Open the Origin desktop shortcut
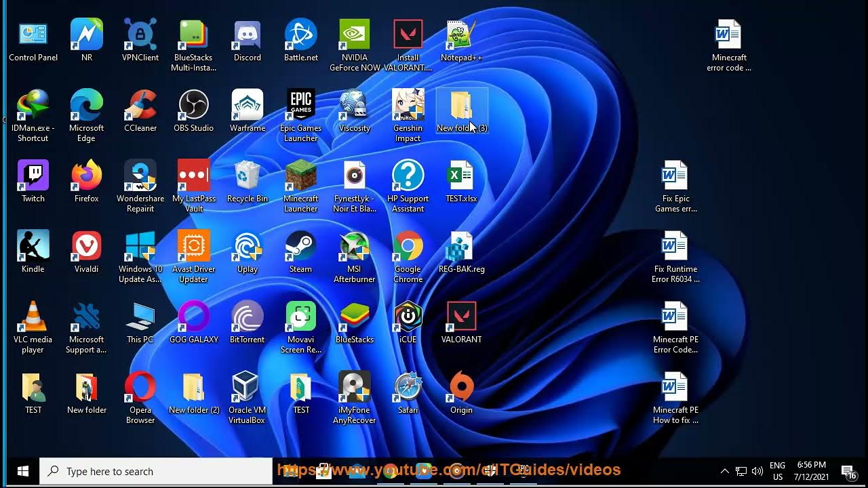Screen dimensions: 868x488 pyautogui.click(x=461, y=393)
